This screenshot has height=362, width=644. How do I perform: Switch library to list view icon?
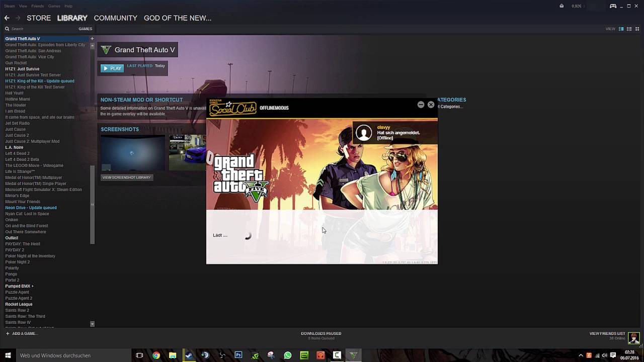coord(629,29)
